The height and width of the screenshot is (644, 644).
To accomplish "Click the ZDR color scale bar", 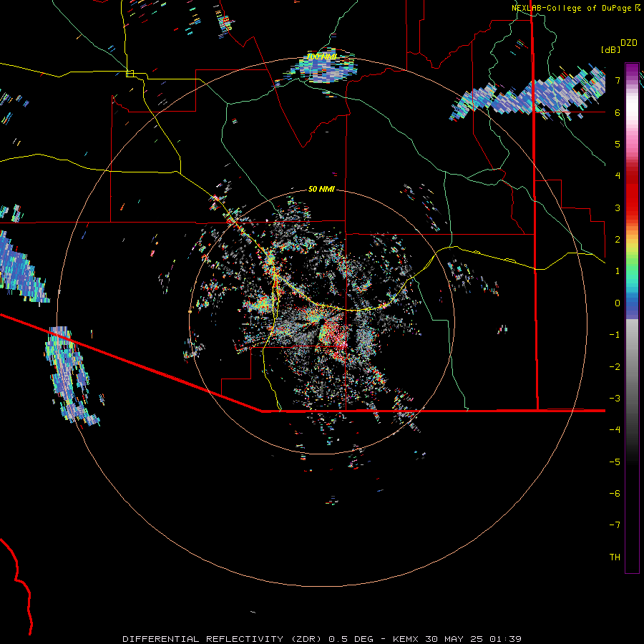I will click(x=632, y=318).
